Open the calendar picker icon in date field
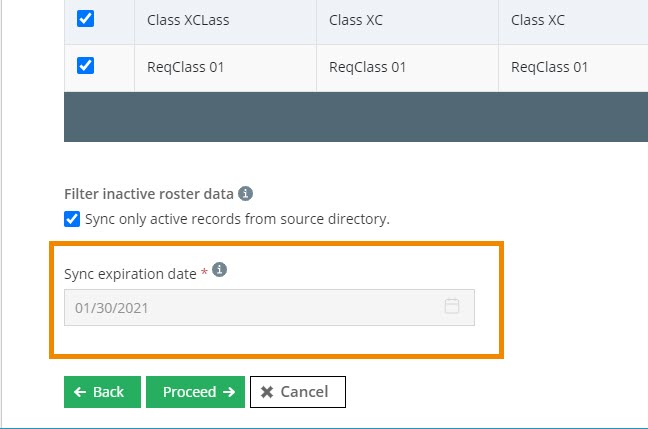Viewport: 648px width, 429px height. coord(451,307)
